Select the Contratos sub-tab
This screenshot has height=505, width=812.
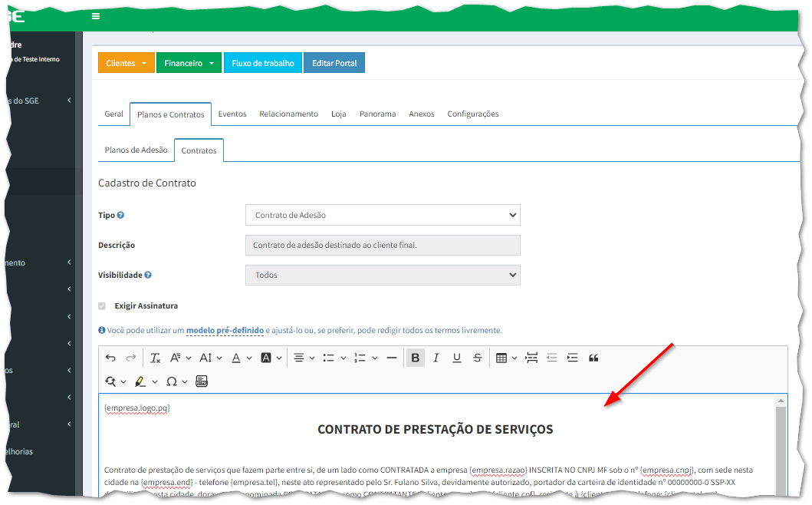[x=199, y=150]
